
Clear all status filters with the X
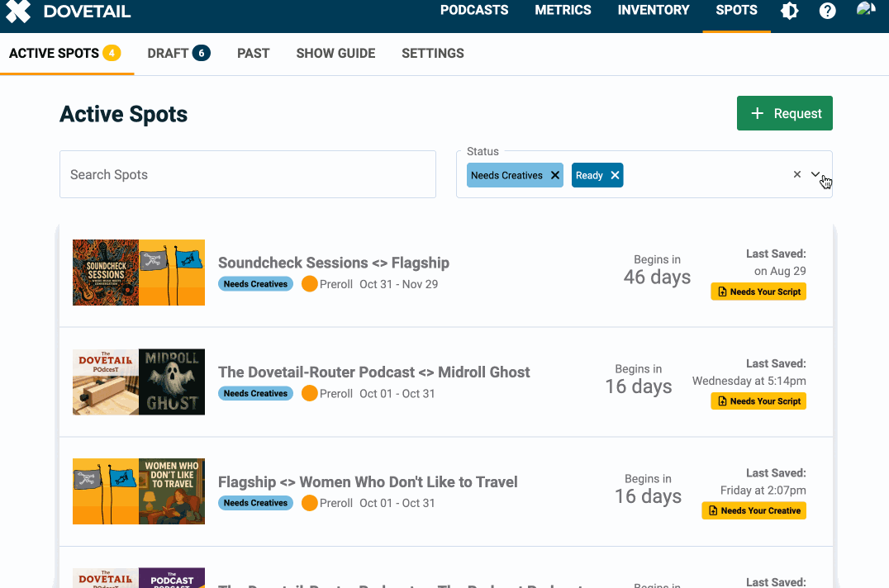click(x=796, y=174)
